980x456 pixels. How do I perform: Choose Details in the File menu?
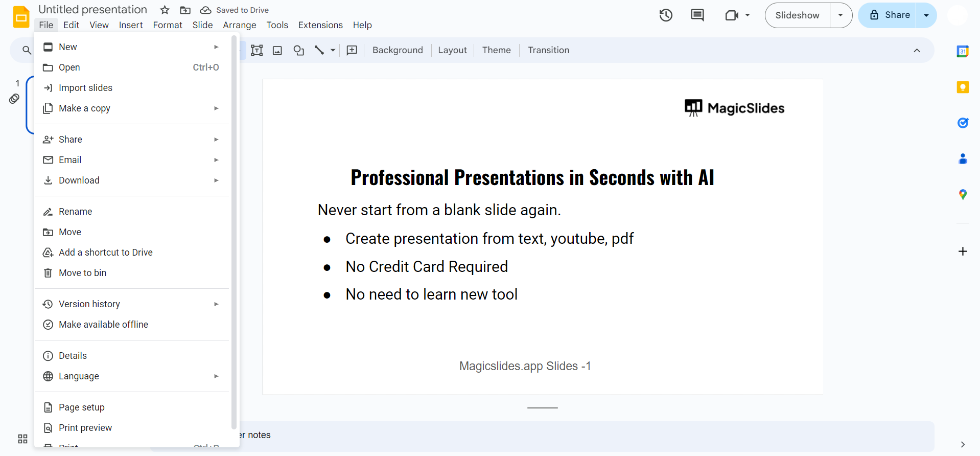(x=132, y=356)
